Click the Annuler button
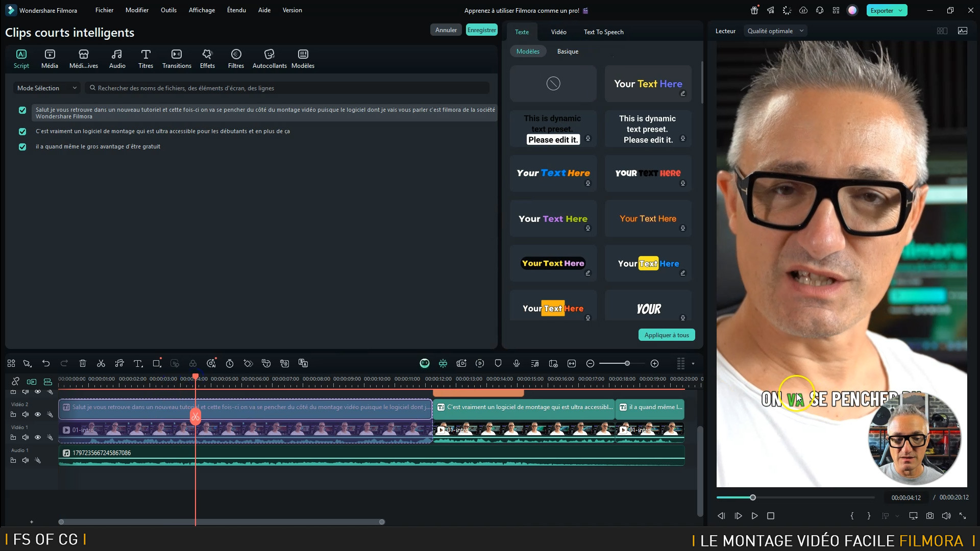 click(446, 30)
